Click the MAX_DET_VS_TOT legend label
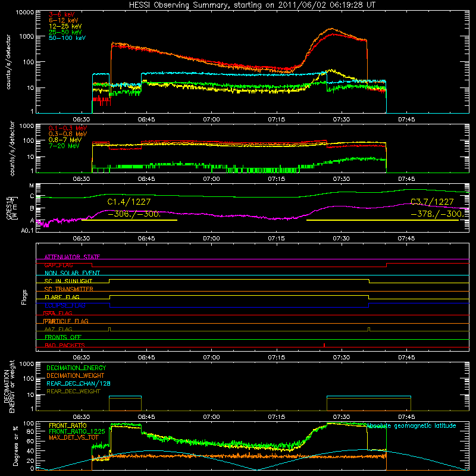 74,437
